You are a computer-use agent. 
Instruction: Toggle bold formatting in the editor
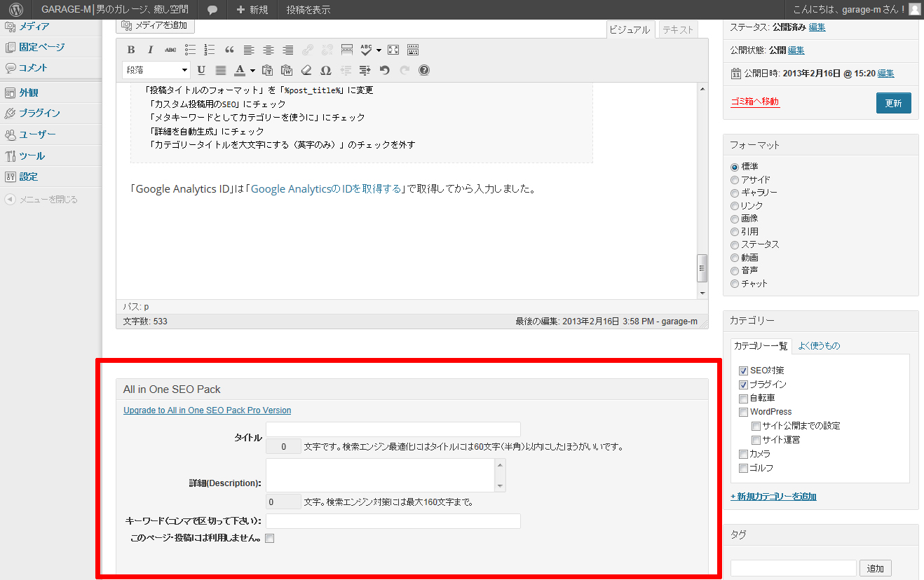(131, 50)
